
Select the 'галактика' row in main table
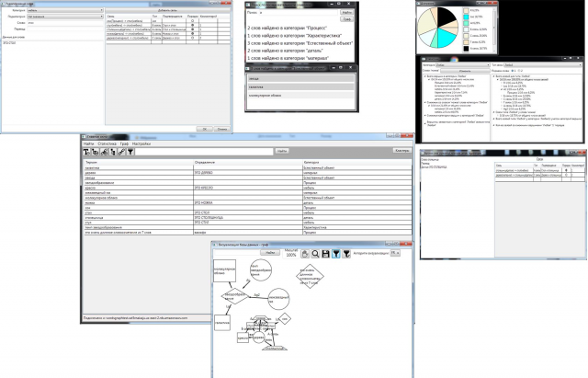(247, 167)
